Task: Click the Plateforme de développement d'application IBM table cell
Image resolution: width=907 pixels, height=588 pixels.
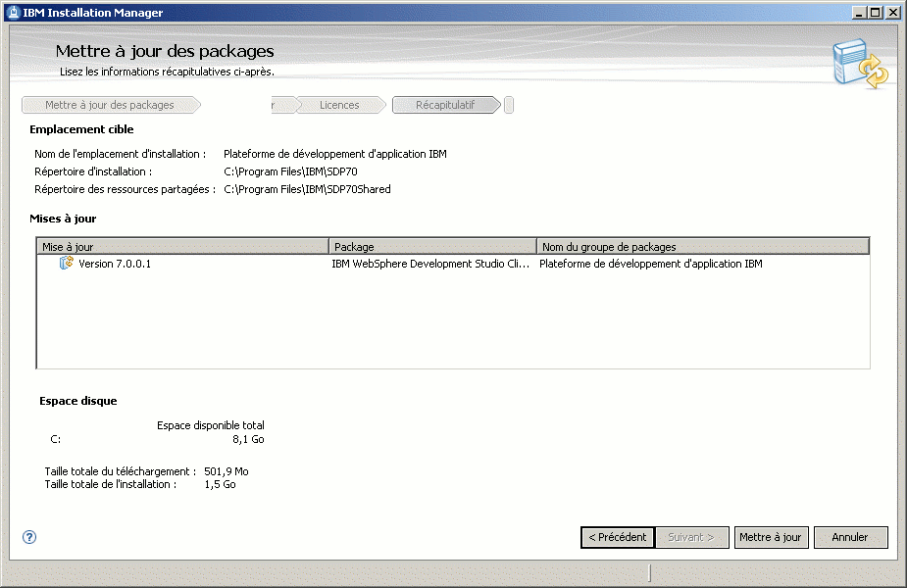Action: pos(651,264)
